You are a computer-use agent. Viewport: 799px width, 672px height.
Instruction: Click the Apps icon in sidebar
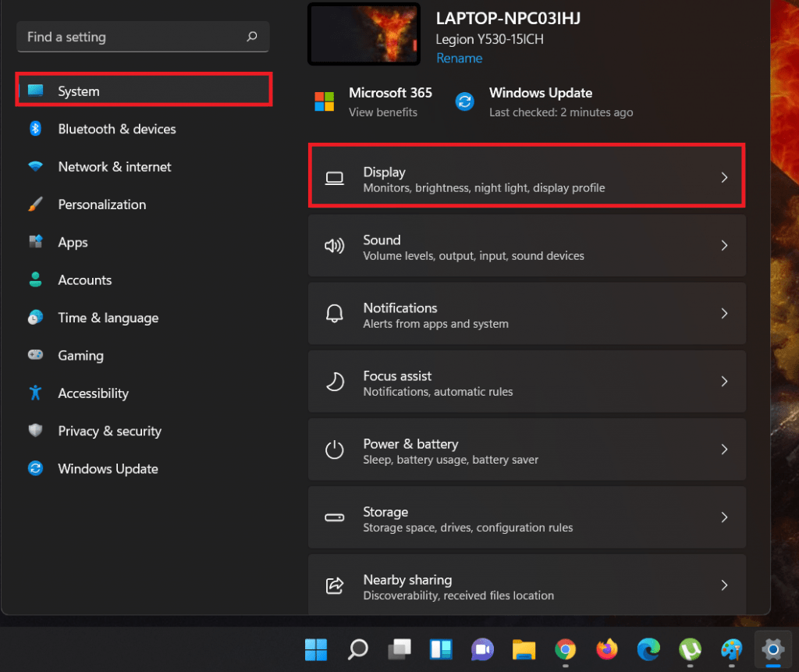point(35,241)
